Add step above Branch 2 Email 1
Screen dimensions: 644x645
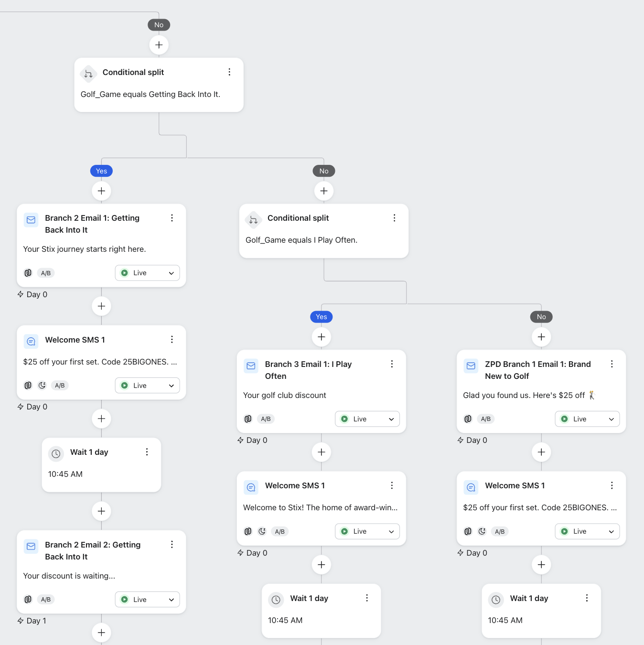point(101,191)
